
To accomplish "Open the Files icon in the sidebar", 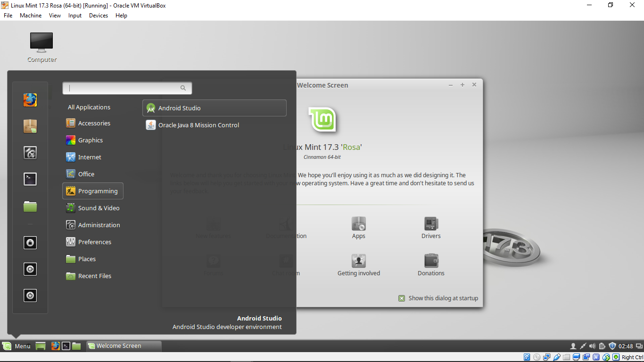I will click(x=30, y=206).
